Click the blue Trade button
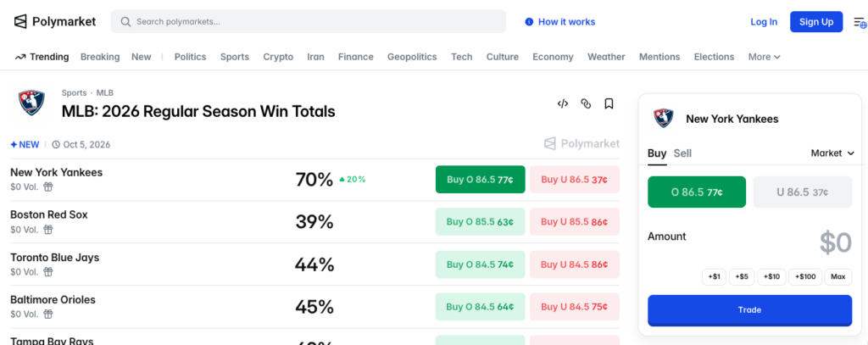Screen dimensions: 868x345 [749, 310]
